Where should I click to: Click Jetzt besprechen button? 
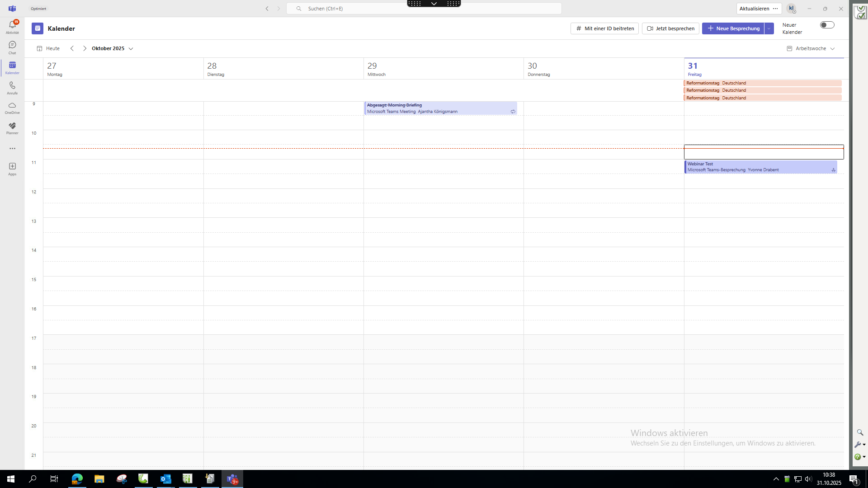[x=670, y=28]
